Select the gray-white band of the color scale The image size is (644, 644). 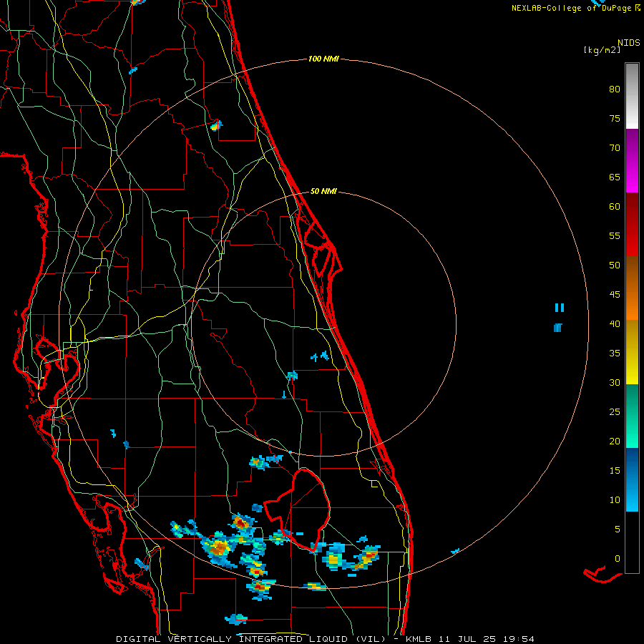point(632,96)
